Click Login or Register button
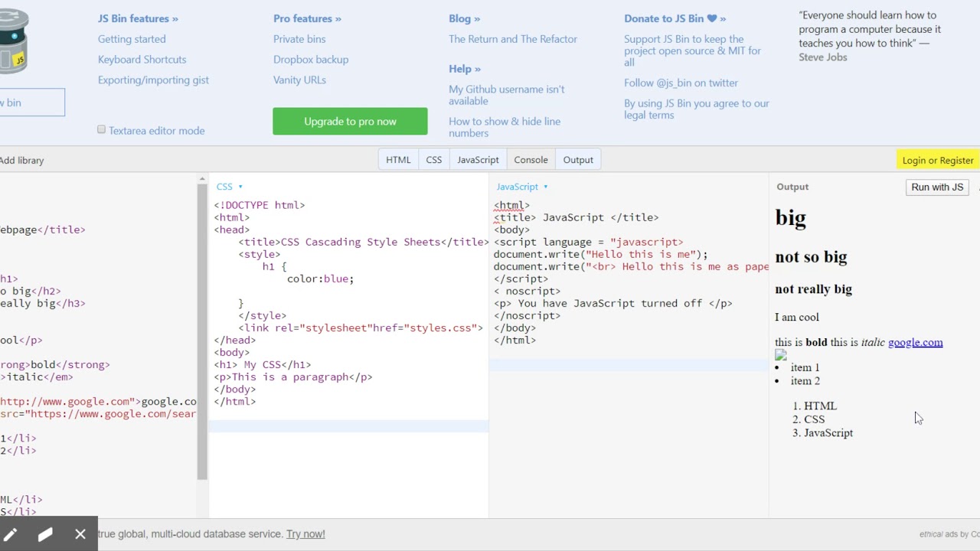This screenshot has height=551, width=980. 938,160
